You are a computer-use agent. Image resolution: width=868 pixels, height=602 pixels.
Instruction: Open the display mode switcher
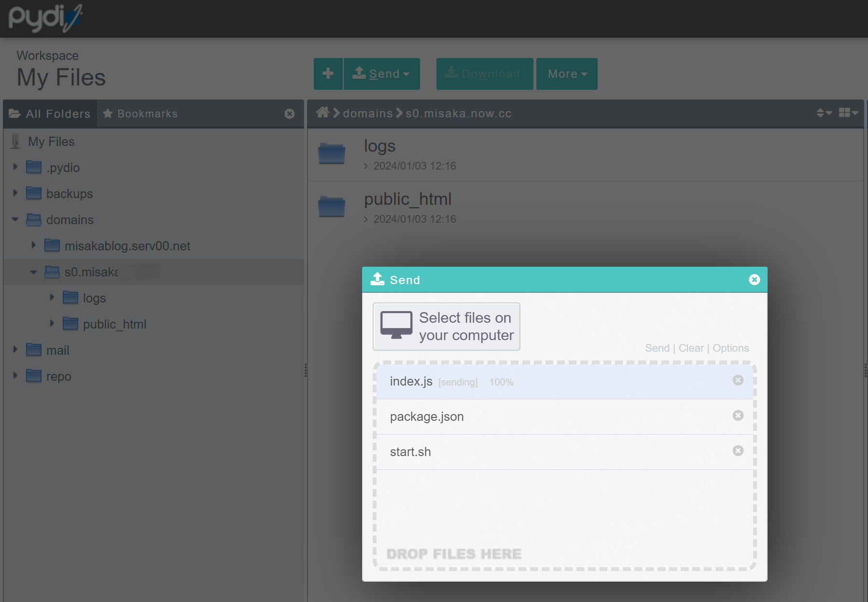pos(848,113)
